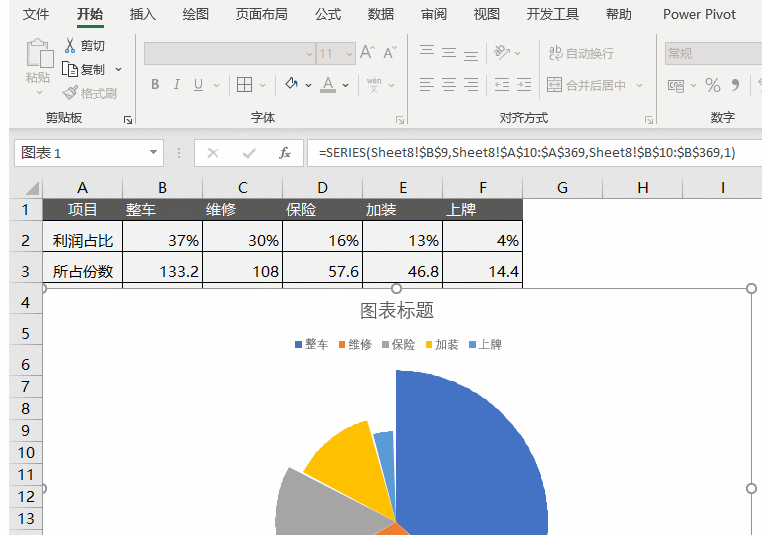Switch to the 公式 tab

coord(328,14)
